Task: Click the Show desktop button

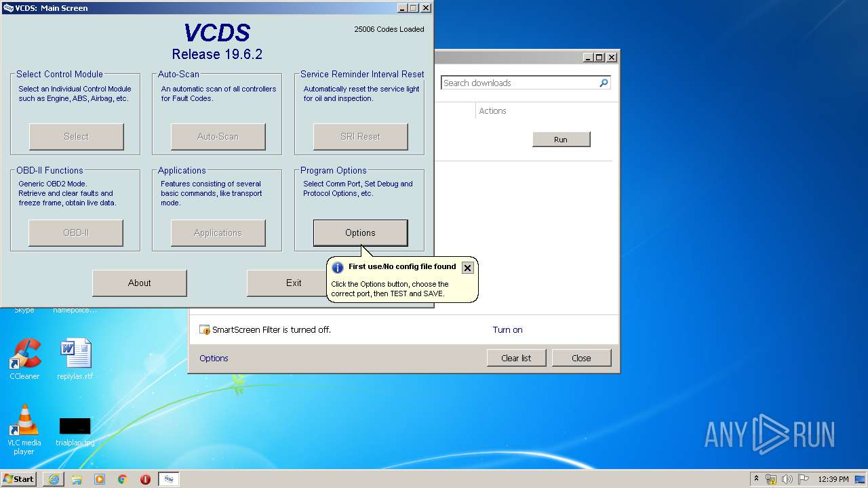Action: click(860, 479)
